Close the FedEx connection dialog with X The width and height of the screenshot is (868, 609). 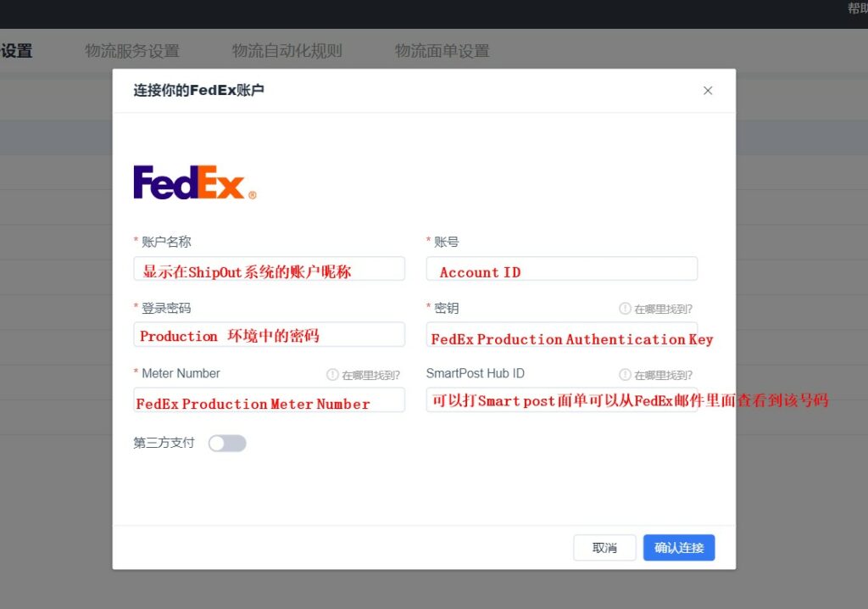708,90
